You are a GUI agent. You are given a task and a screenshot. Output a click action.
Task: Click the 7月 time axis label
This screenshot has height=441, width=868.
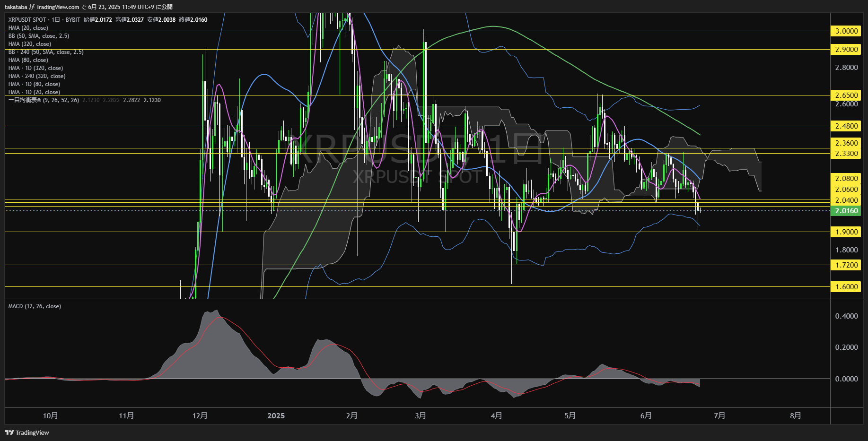(719, 416)
